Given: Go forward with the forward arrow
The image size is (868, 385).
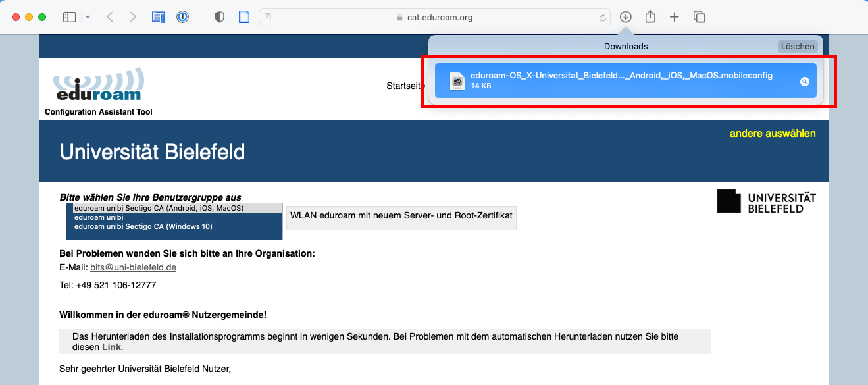Looking at the screenshot, I should tap(133, 18).
